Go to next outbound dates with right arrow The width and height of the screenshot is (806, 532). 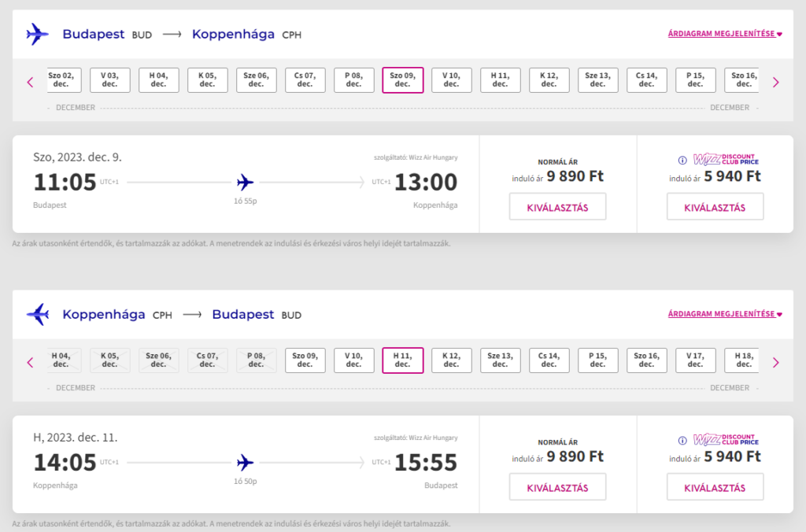[775, 82]
